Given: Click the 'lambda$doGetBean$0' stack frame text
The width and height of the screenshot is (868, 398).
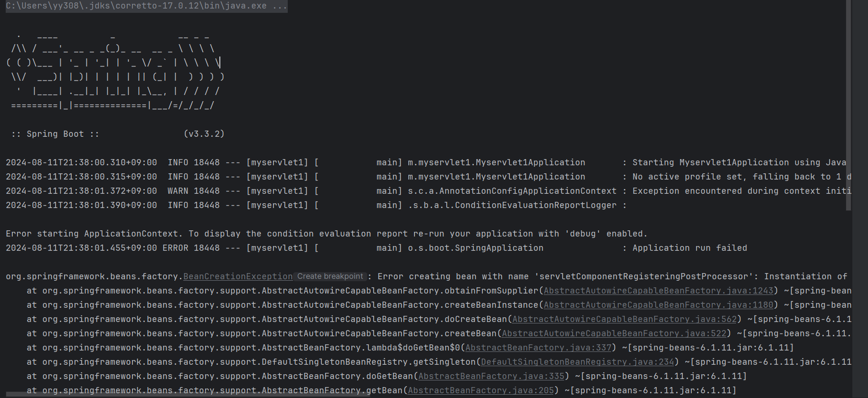Looking at the screenshot, I should [x=413, y=348].
